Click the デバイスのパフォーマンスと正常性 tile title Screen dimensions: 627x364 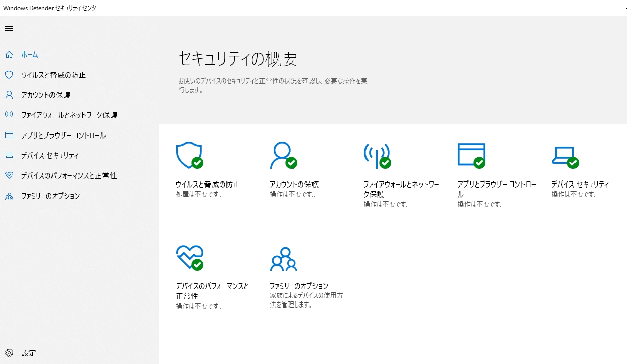click(x=213, y=291)
